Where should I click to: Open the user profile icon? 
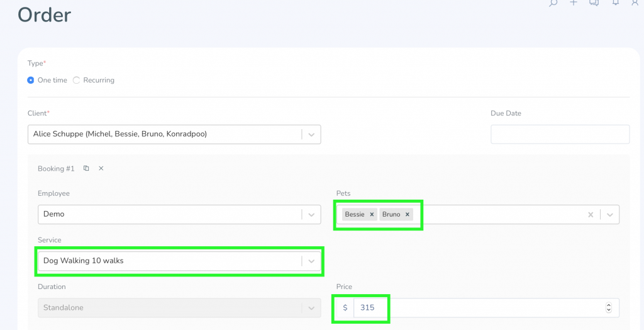(x=635, y=3)
